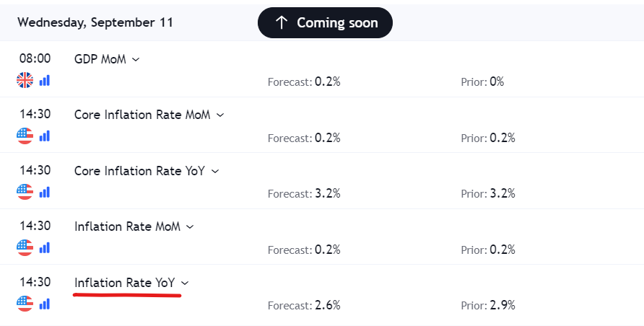Click the importance bars icon for GDP MoM
This screenshot has width=644, height=326.
click(44, 80)
